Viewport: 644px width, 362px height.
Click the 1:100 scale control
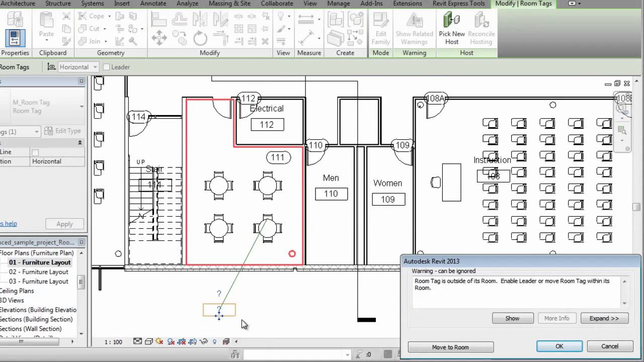(114, 342)
